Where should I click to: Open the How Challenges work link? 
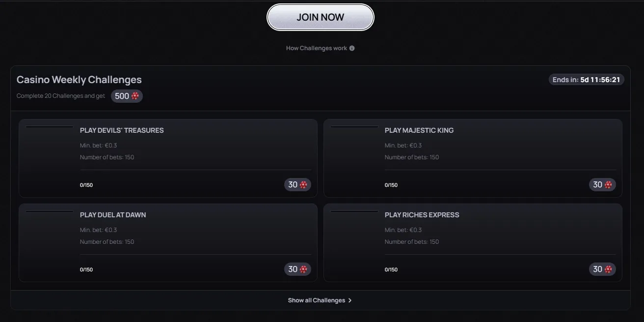[316, 48]
